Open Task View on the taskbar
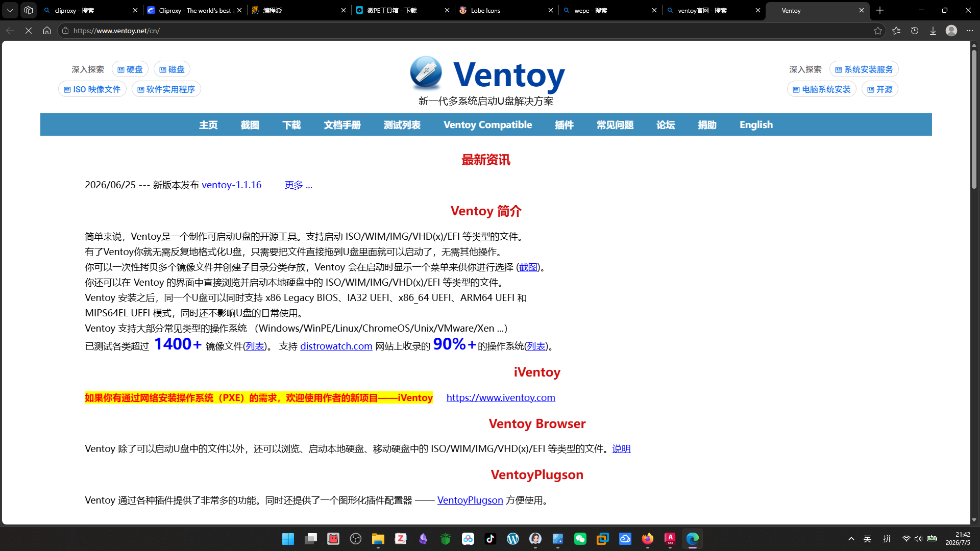Image resolution: width=980 pixels, height=551 pixels. (311, 539)
